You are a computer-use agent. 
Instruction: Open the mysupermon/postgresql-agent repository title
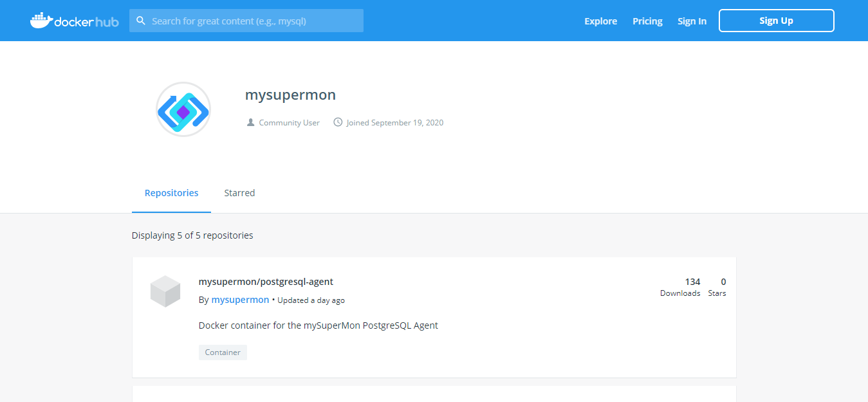pos(266,282)
